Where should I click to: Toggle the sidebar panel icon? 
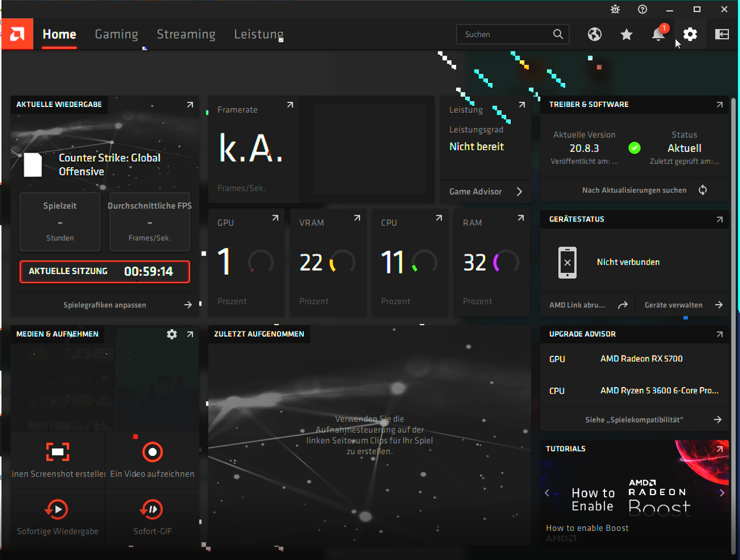tap(722, 34)
